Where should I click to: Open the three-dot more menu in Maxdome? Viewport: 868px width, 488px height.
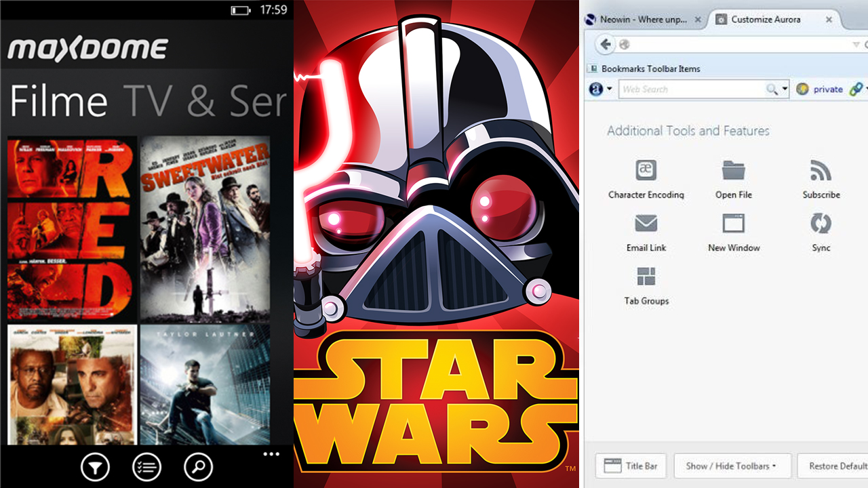[x=271, y=454]
